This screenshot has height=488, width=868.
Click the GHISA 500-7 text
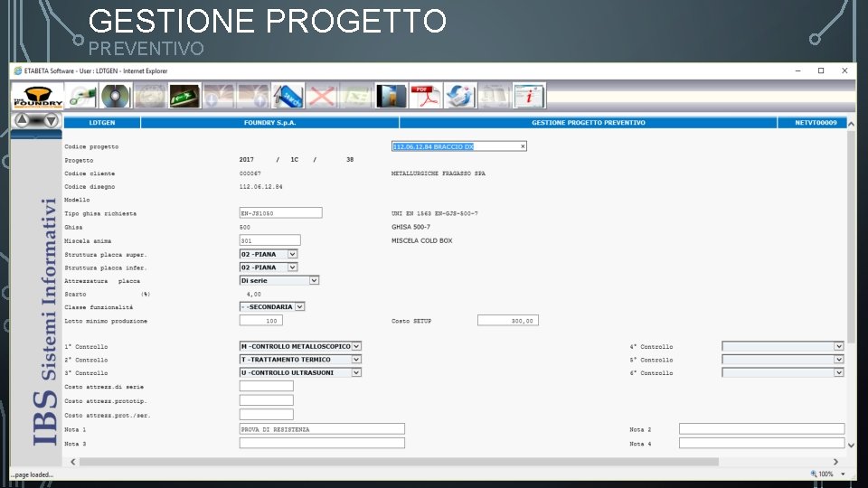point(410,227)
